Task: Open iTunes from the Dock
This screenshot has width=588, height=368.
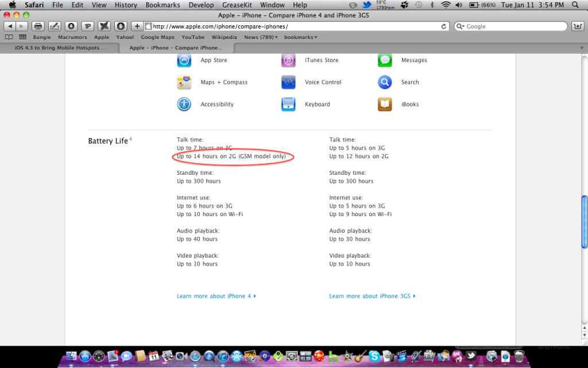Action: [223, 356]
